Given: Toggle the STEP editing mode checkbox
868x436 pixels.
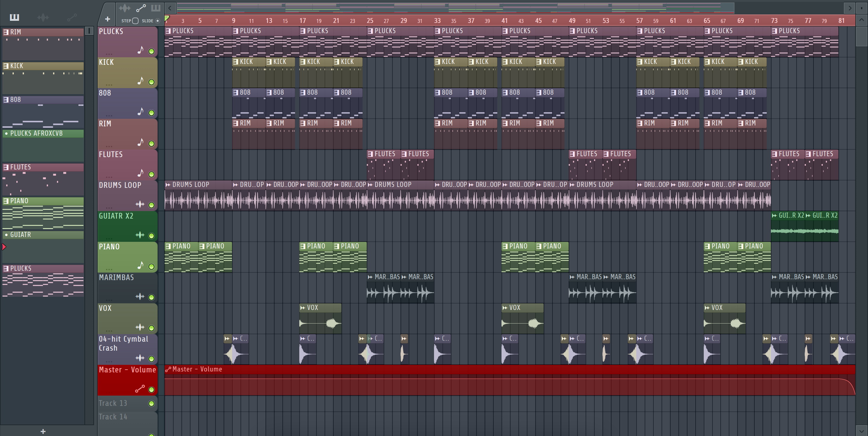Looking at the screenshot, I should point(135,21).
